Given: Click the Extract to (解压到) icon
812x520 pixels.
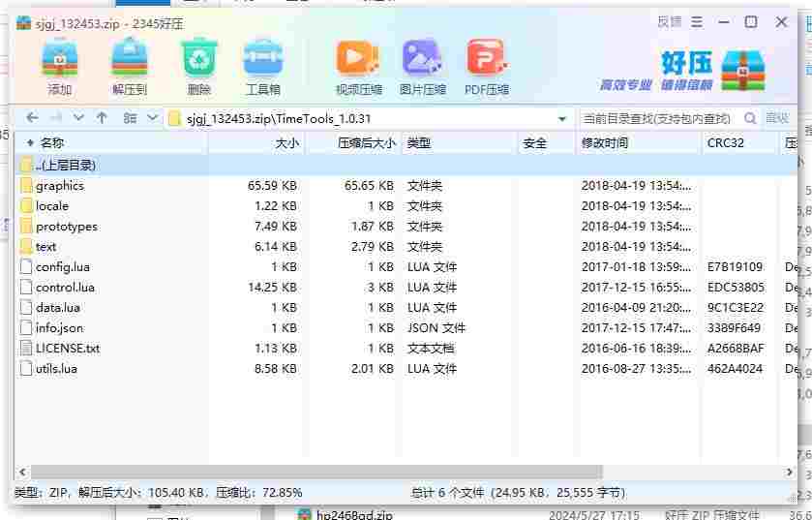Looking at the screenshot, I should click(x=130, y=58).
